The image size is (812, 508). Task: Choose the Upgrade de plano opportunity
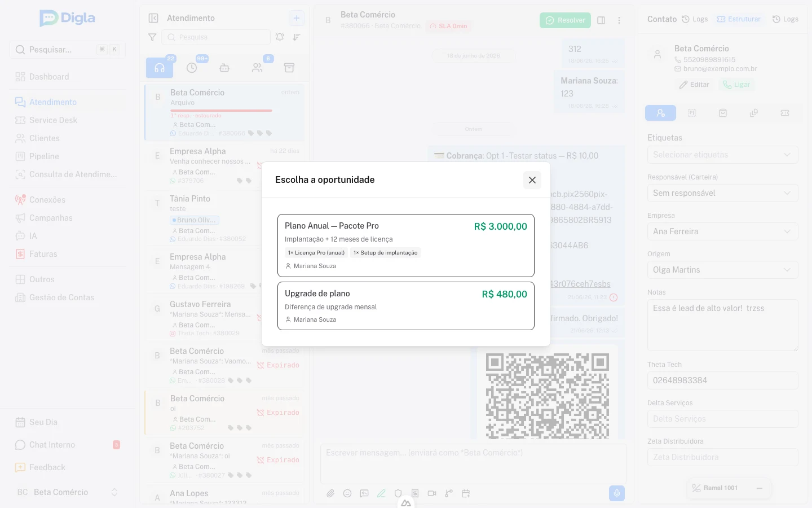point(406,306)
